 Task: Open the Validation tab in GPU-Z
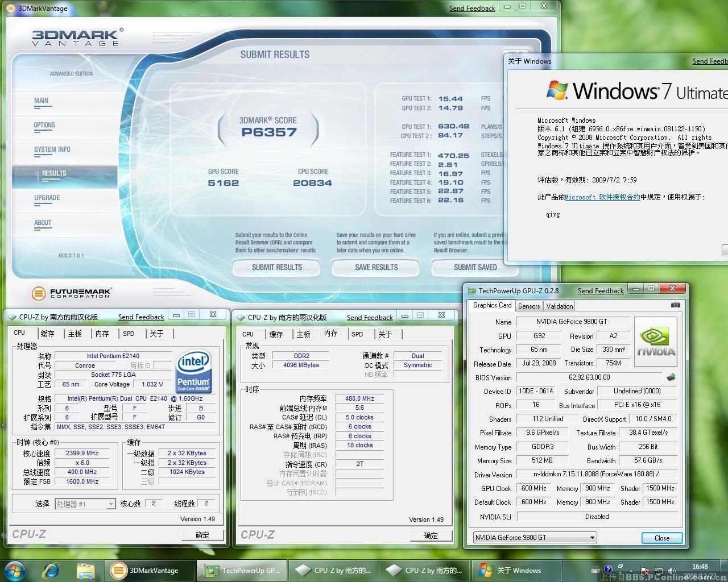pos(560,306)
